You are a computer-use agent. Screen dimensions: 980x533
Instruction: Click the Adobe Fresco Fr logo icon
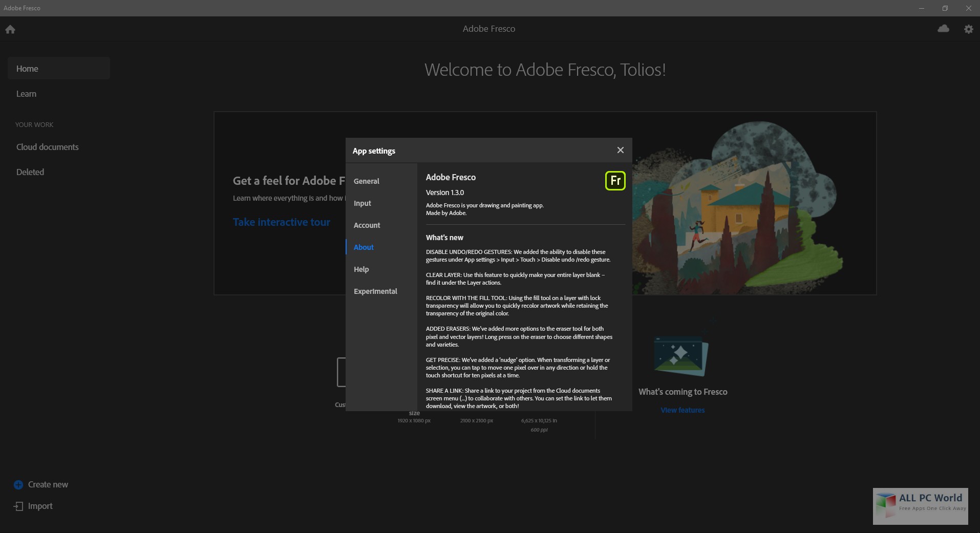click(615, 181)
